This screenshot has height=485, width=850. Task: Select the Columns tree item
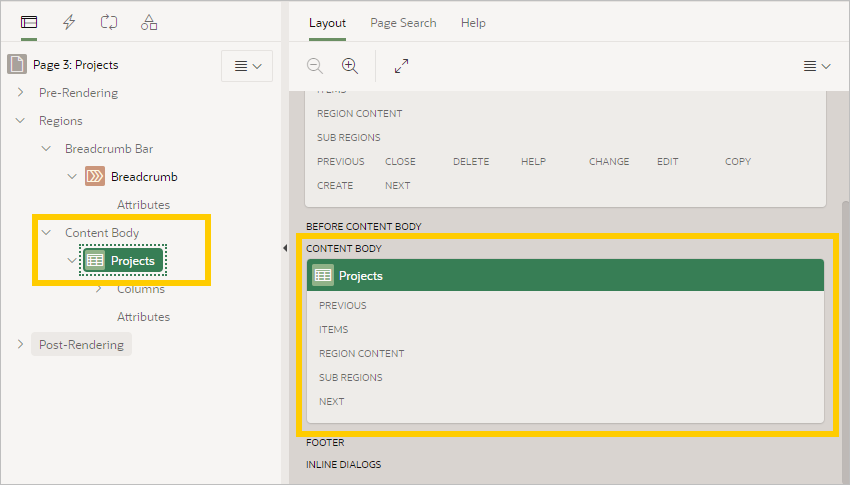141,289
